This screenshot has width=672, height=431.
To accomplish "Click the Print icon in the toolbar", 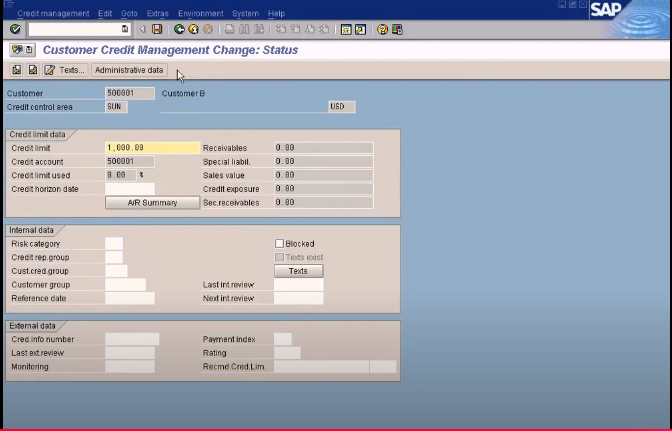I will [230, 29].
